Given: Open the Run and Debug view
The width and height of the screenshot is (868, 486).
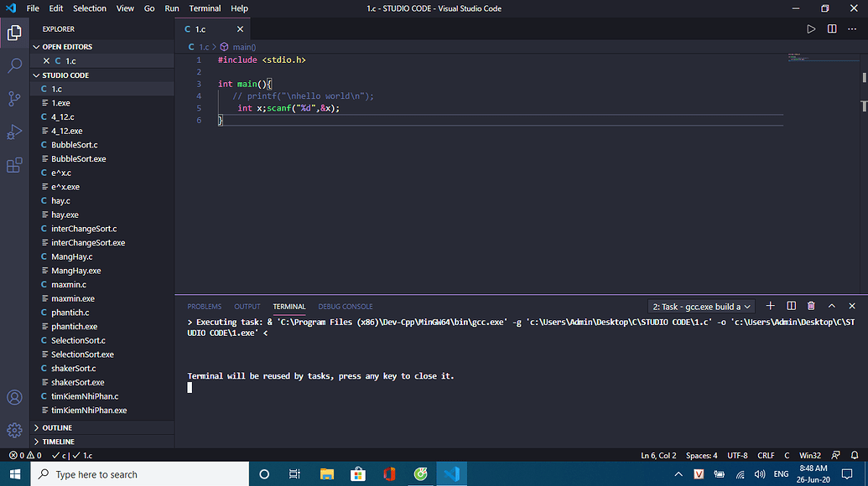Looking at the screenshot, I should (x=14, y=132).
